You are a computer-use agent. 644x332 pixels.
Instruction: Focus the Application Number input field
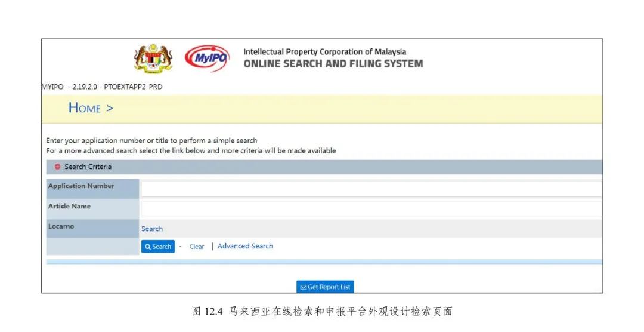(x=371, y=189)
